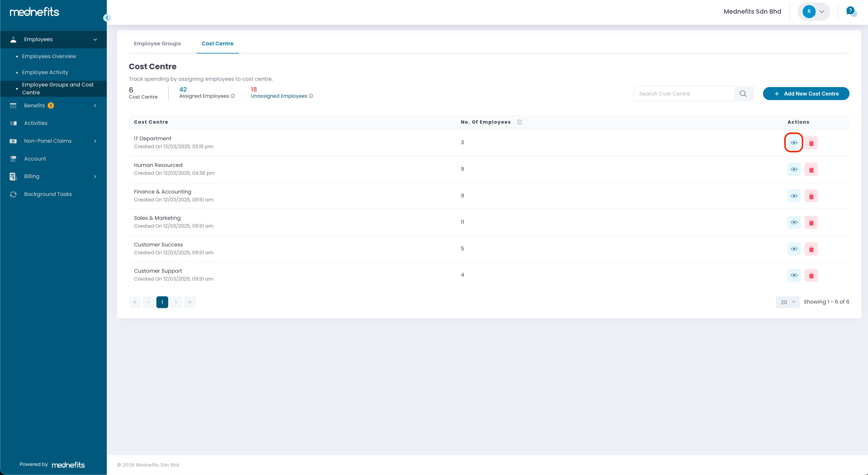The height and width of the screenshot is (475, 868).
Task: View Customer Success via eye icon
Action: pos(794,249)
